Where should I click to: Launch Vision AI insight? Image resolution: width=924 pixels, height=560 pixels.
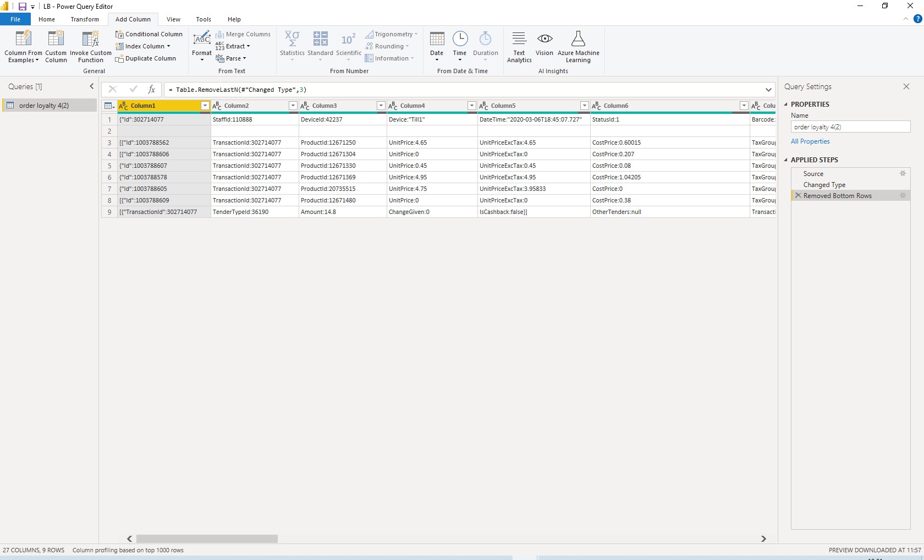click(544, 44)
